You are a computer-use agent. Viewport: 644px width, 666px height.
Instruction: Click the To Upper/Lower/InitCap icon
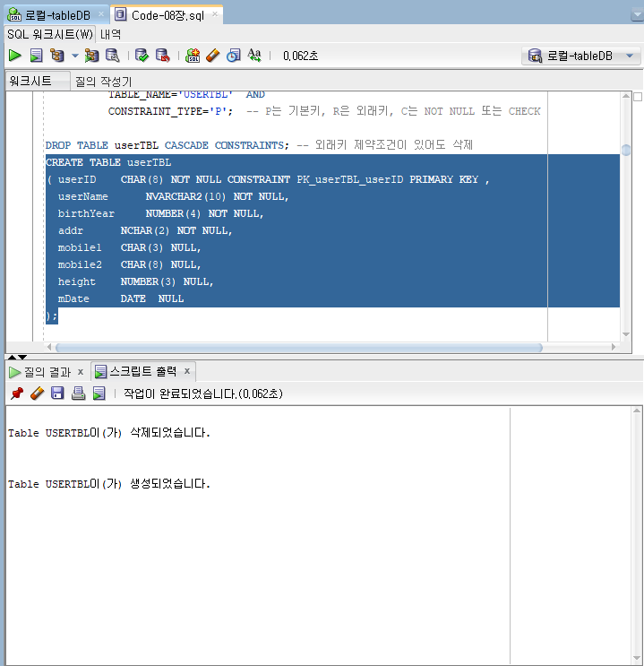254,56
